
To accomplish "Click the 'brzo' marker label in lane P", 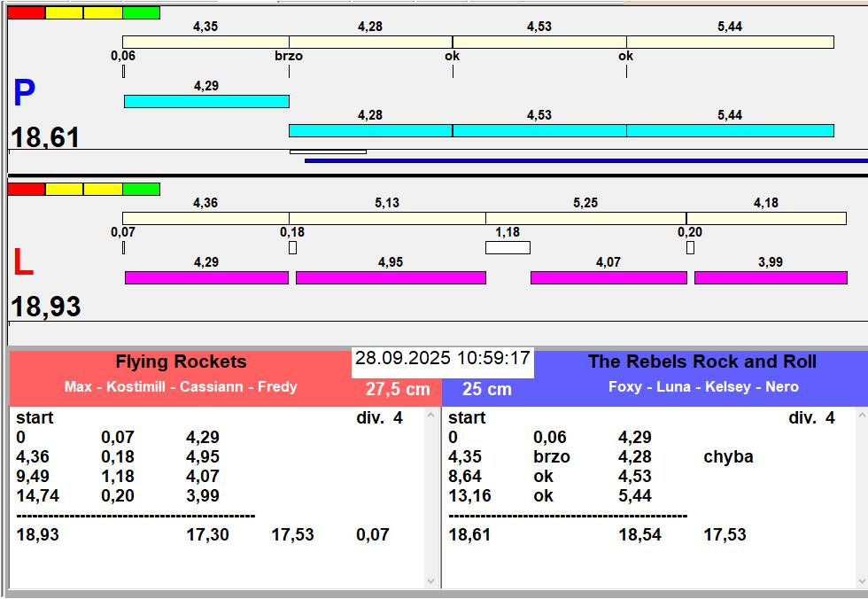I will click(289, 56).
